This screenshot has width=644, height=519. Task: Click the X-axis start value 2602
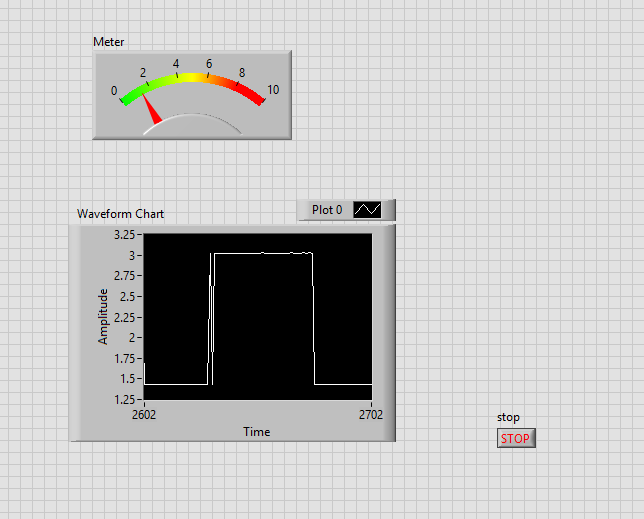tap(144, 414)
